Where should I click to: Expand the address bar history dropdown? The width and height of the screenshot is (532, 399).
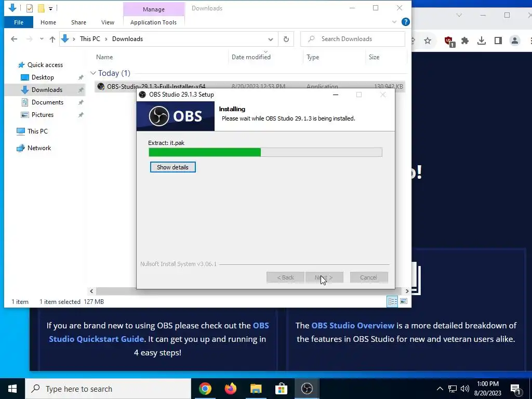click(270, 39)
